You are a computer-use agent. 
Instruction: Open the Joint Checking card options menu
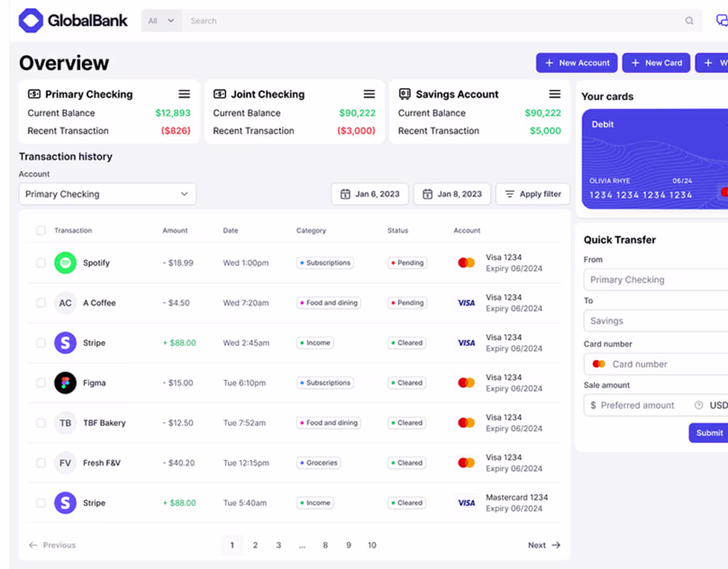[x=369, y=93]
